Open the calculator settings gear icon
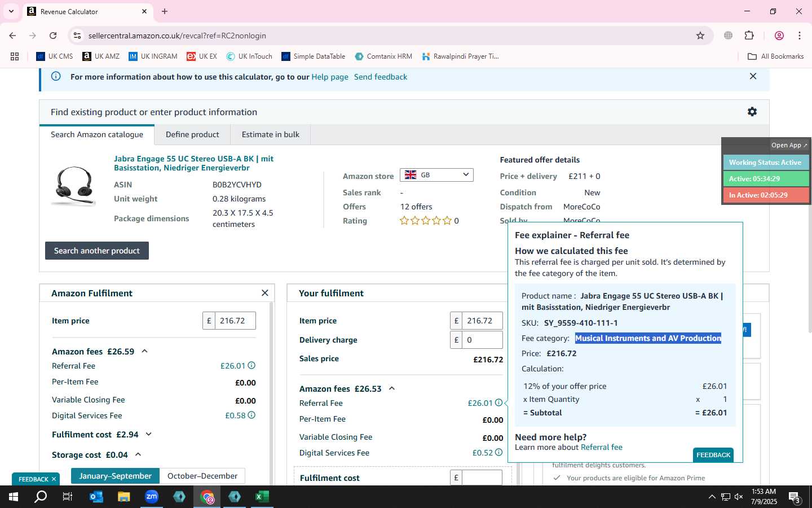The width and height of the screenshot is (812, 508). point(752,112)
